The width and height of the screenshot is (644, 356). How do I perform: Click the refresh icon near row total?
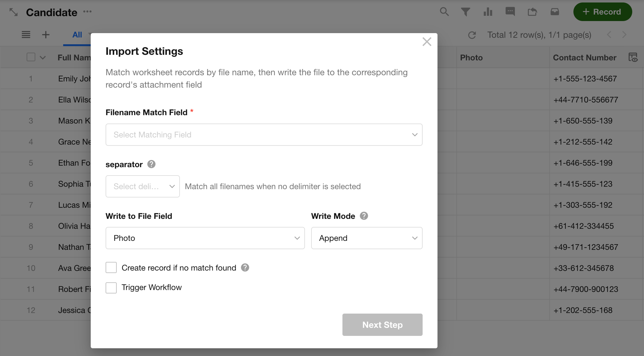[x=472, y=35]
